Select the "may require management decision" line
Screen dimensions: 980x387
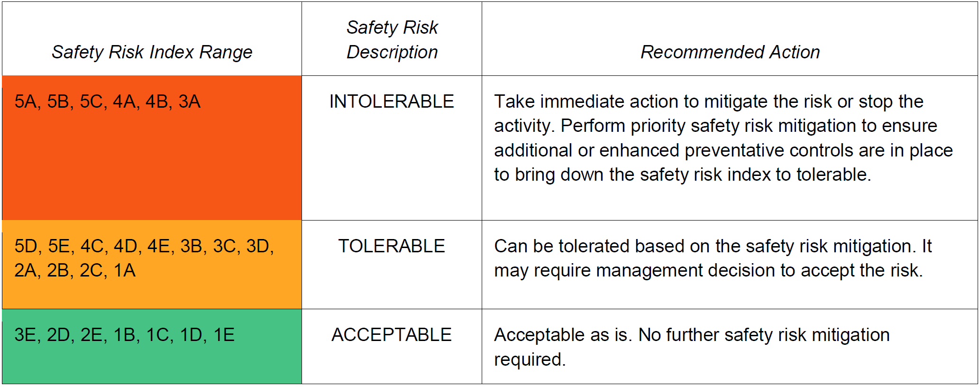click(x=708, y=270)
